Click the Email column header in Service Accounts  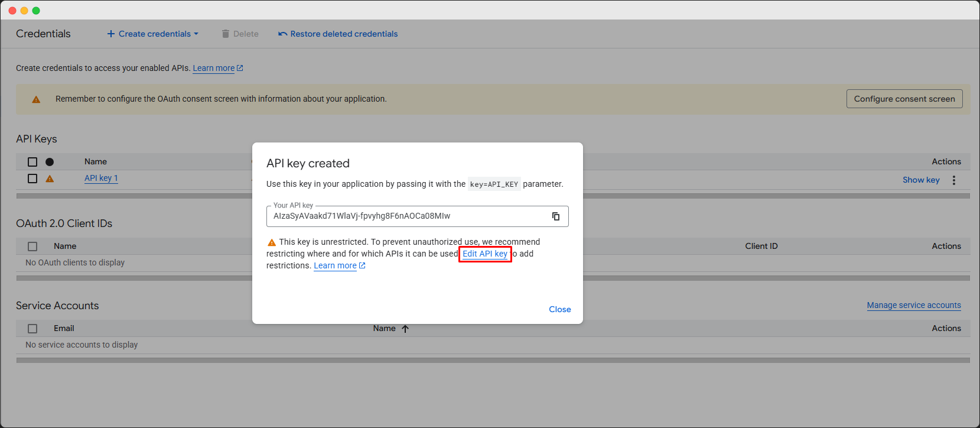pyautogui.click(x=64, y=328)
